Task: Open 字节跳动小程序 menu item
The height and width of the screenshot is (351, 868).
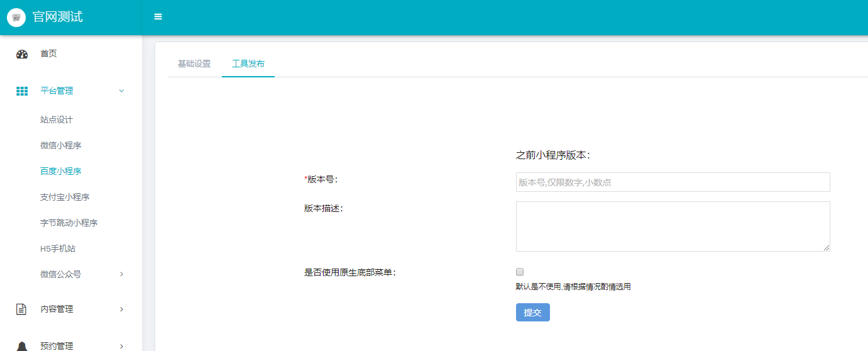Action: click(69, 223)
